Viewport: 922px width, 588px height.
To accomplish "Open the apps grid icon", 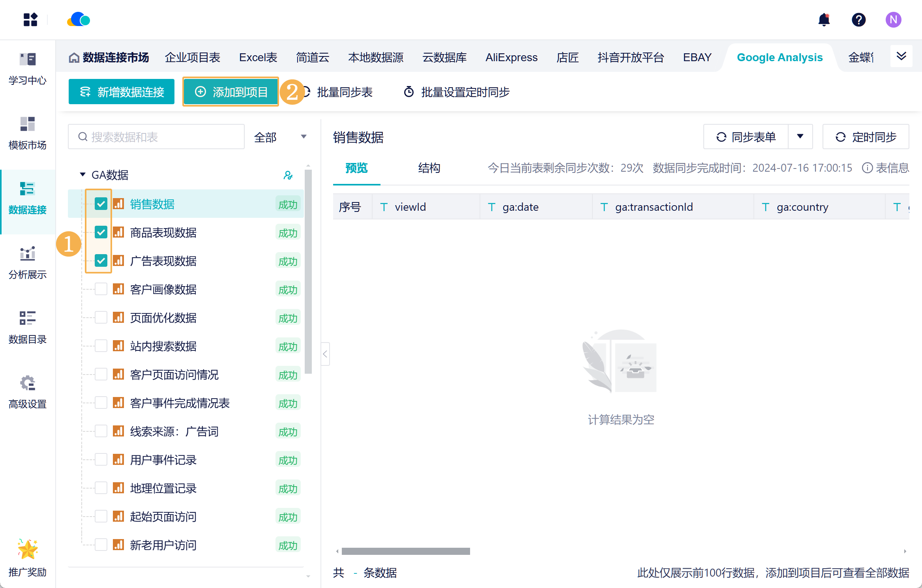I will coord(30,20).
